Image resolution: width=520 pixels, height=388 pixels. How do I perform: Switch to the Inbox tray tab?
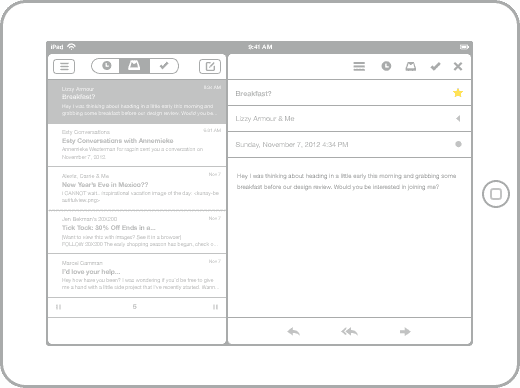tap(134, 66)
